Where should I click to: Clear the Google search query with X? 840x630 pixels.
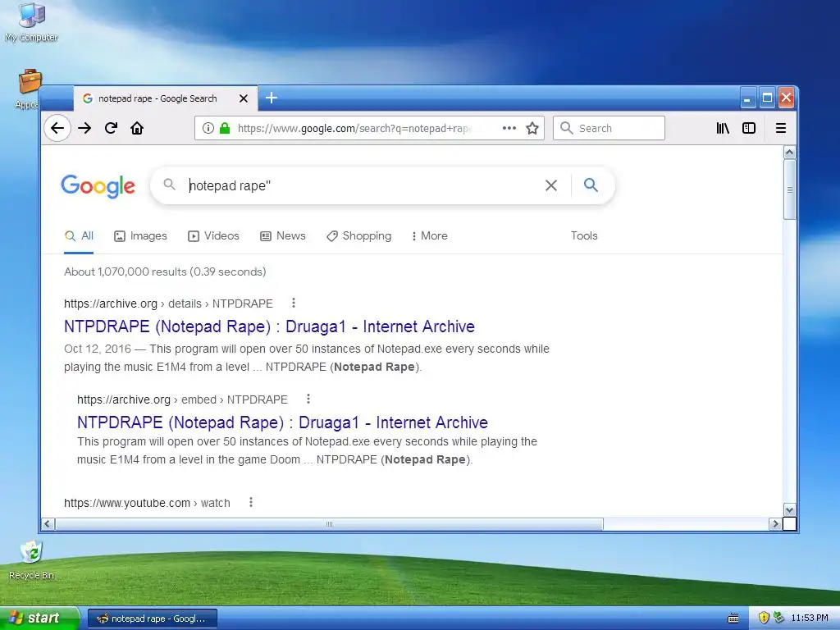click(x=550, y=185)
